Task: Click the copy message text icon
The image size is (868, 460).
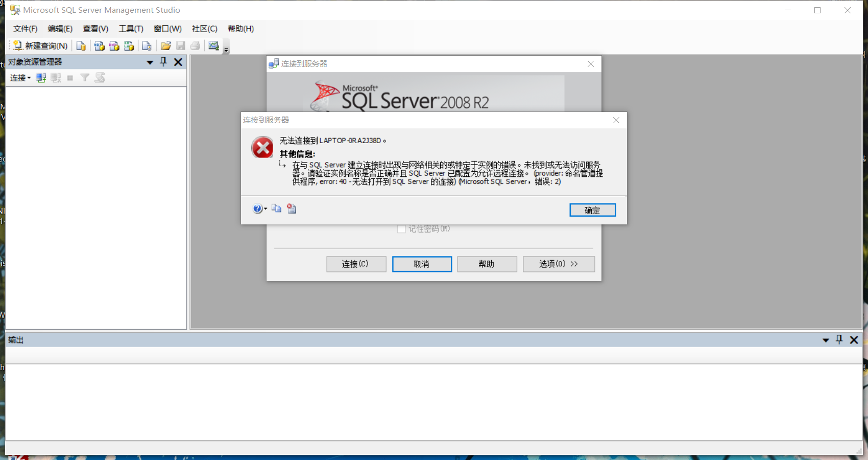Action: (276, 208)
